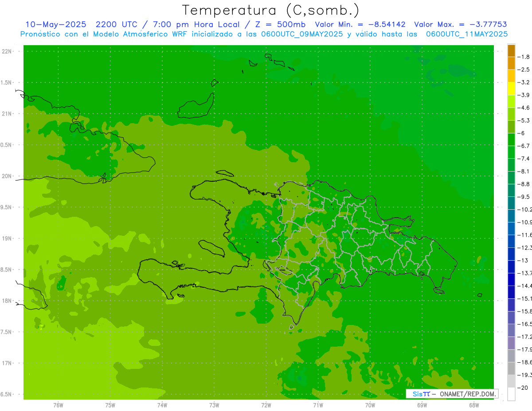The image size is (532, 411).
Task: Select the '74W' longitude label
Action: (162, 405)
